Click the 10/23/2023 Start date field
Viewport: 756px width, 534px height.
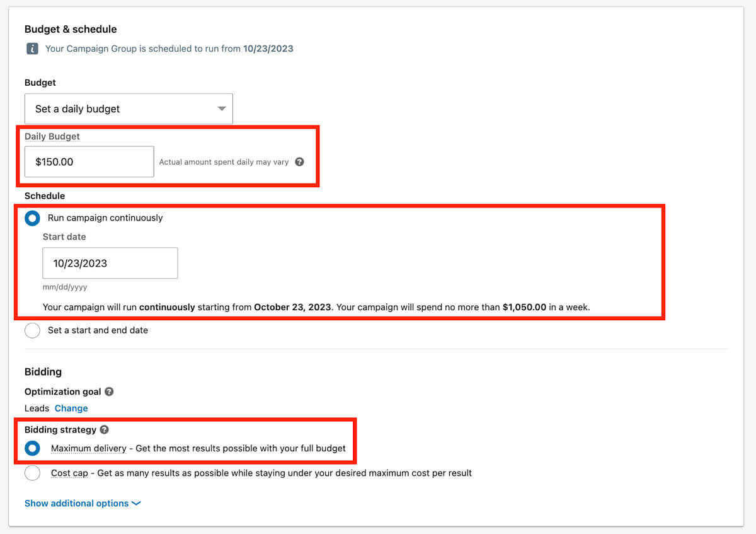coord(110,263)
